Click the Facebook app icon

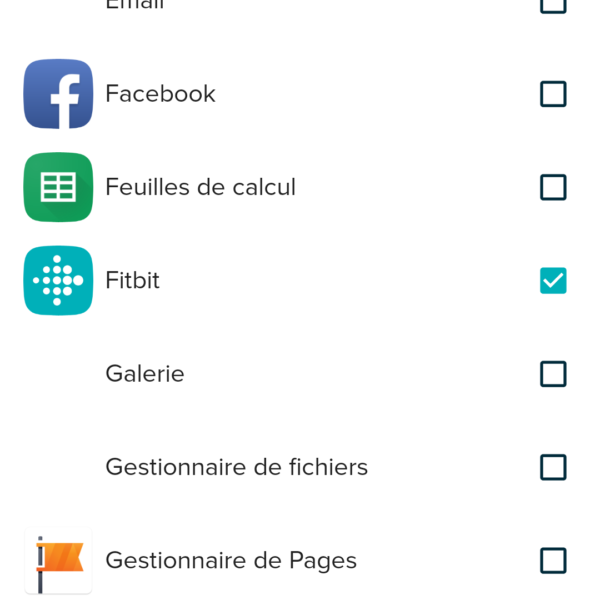(x=58, y=94)
